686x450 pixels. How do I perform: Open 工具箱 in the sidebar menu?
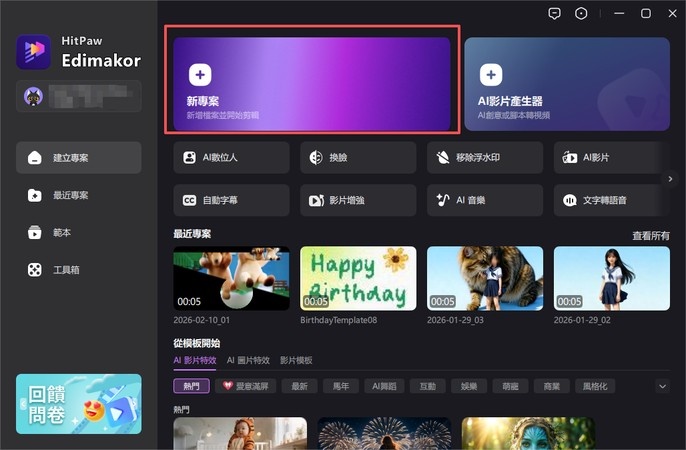coord(79,270)
